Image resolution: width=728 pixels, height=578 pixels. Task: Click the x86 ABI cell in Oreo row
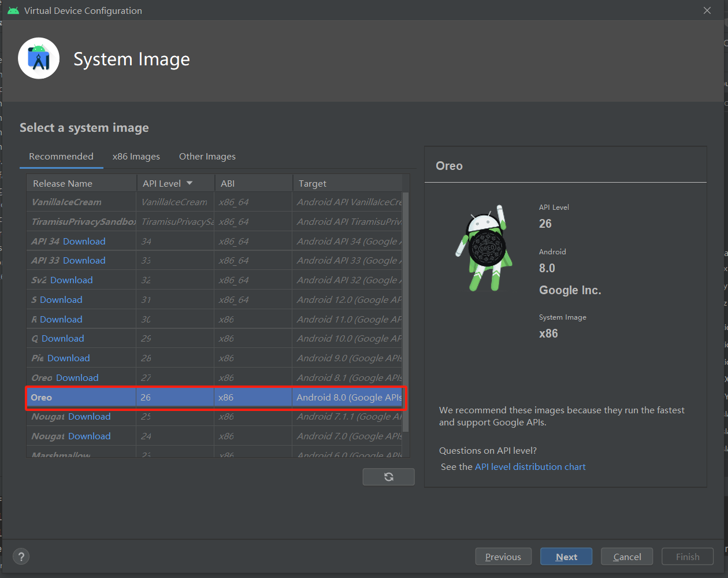tap(254, 397)
